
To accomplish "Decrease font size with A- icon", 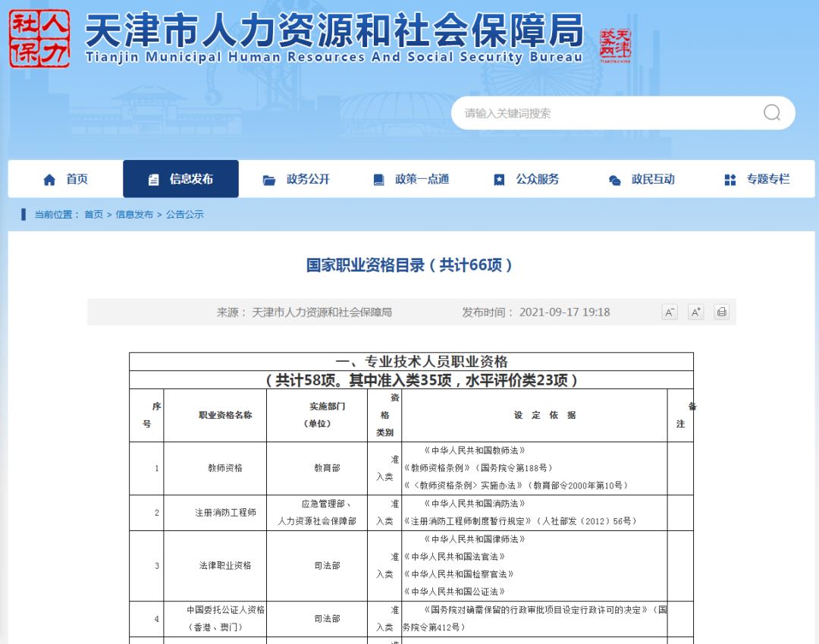I will (x=670, y=313).
